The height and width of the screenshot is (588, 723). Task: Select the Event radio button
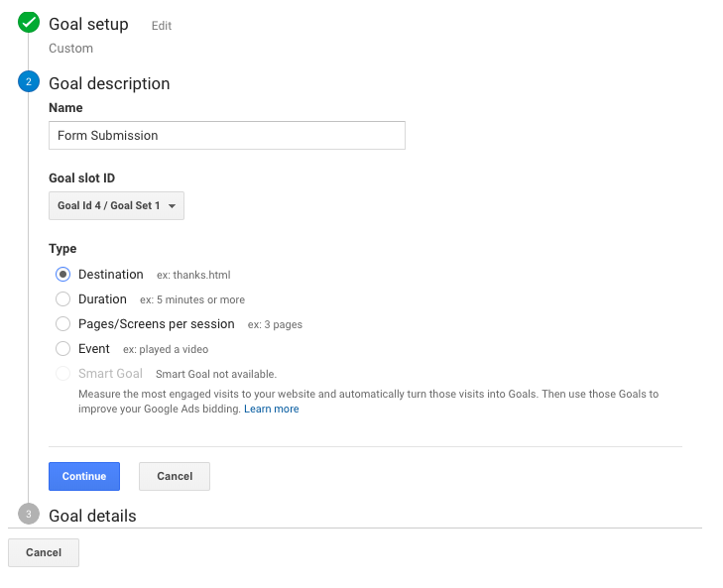[x=63, y=349]
